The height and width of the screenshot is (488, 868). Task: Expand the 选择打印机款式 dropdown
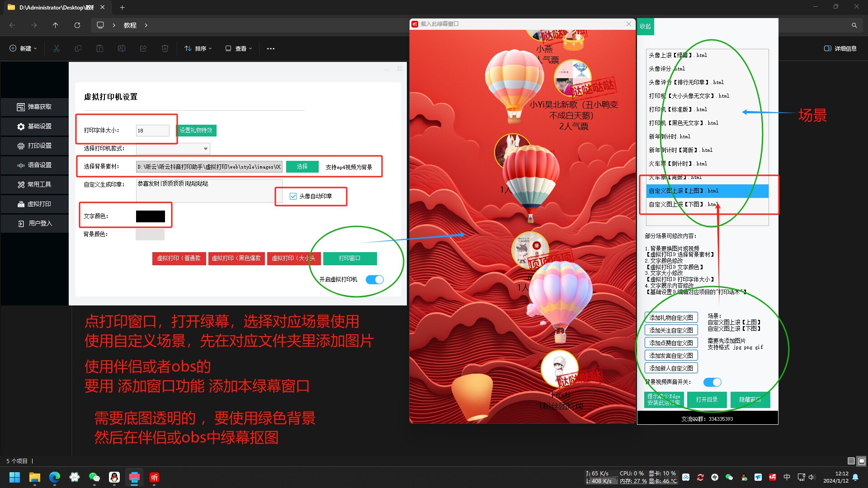coord(206,149)
